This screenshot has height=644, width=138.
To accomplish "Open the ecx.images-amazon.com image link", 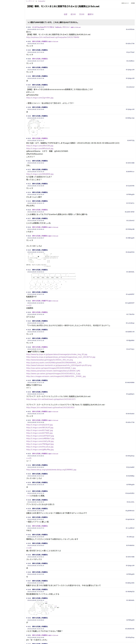I will [56, 376].
